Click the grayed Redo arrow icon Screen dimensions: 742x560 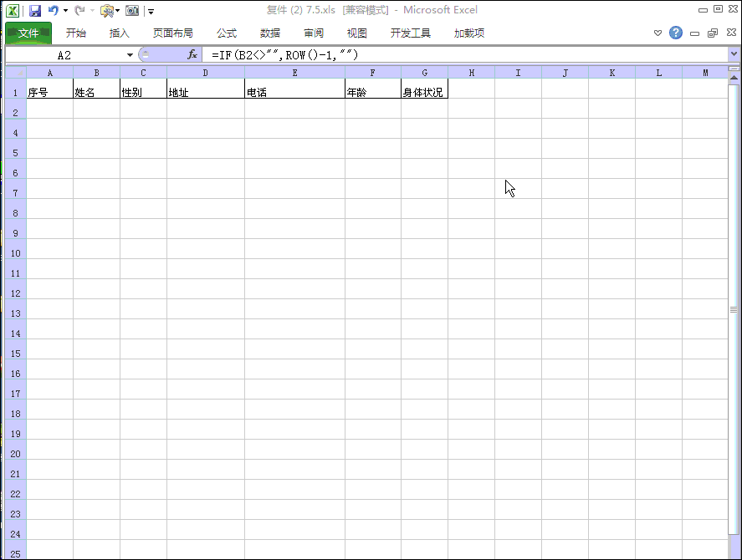79,10
